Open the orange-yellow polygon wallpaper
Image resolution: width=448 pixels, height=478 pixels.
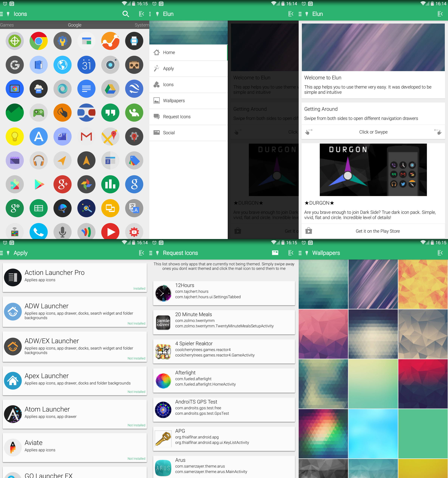click(423, 284)
